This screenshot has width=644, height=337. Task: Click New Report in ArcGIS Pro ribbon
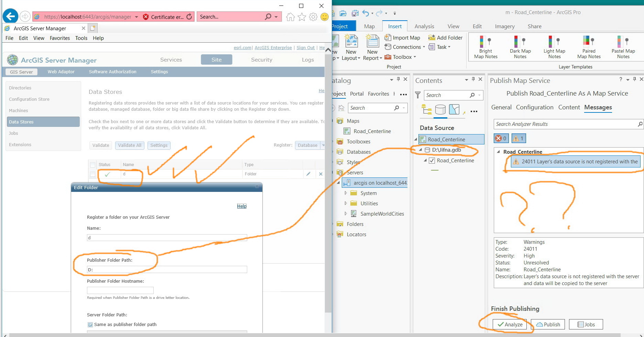point(372,48)
